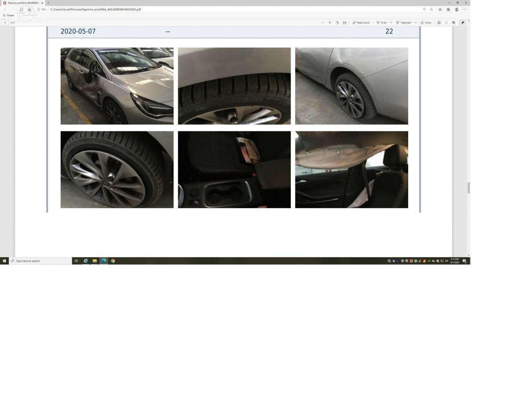This screenshot has width=532, height=399.
Task: Click the Save icon in PDF toolbar
Action: 446,22
